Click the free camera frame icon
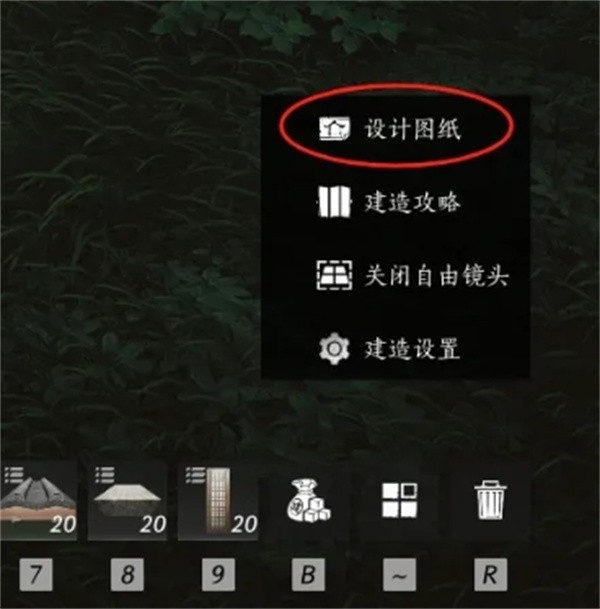The height and width of the screenshot is (609, 600). pos(334,275)
